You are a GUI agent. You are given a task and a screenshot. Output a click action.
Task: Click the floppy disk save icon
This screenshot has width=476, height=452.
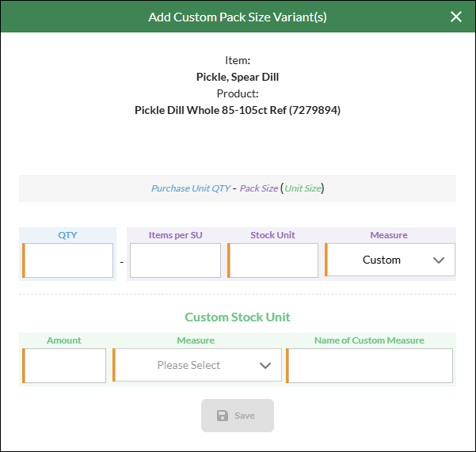coord(223,416)
